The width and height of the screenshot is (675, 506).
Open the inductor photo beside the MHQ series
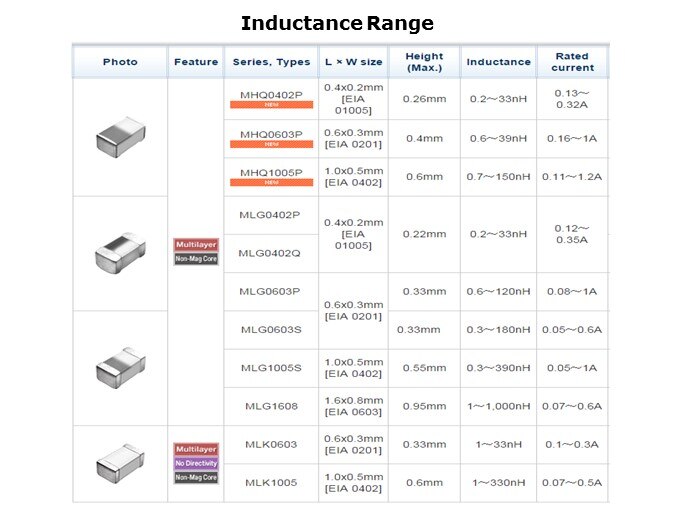pyautogui.click(x=120, y=136)
